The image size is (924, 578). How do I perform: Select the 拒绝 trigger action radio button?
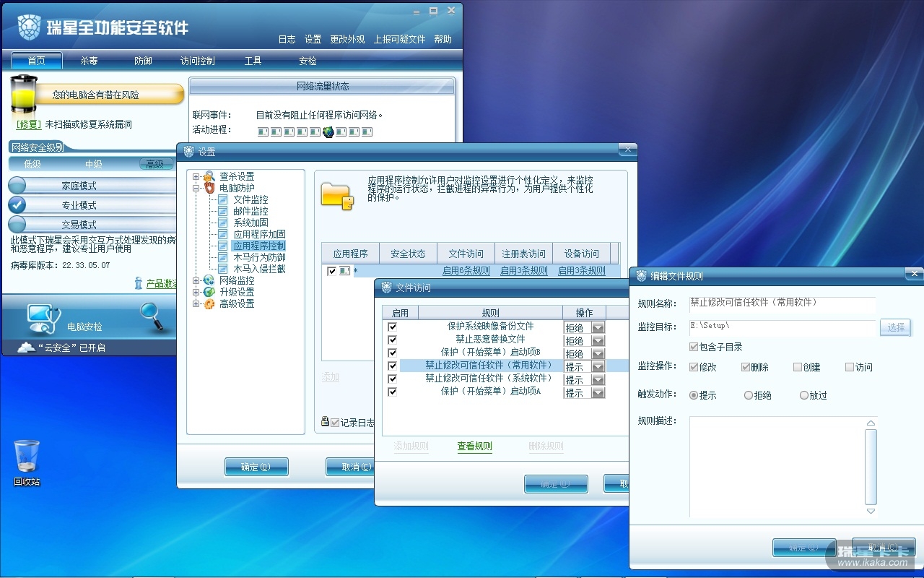(749, 395)
